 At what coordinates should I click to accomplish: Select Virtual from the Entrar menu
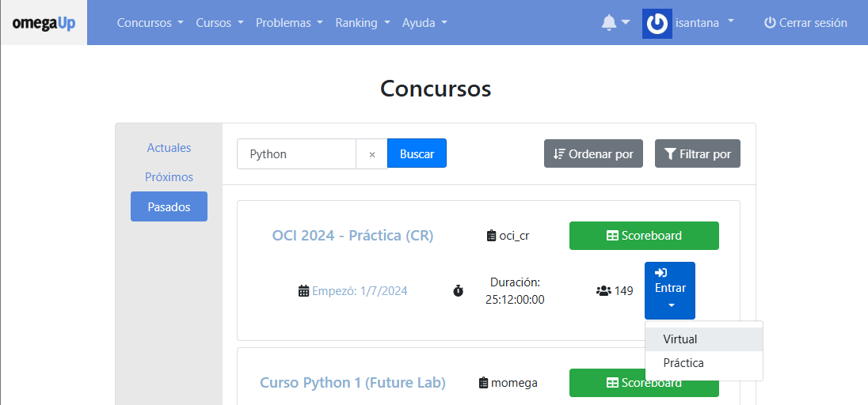[704, 339]
